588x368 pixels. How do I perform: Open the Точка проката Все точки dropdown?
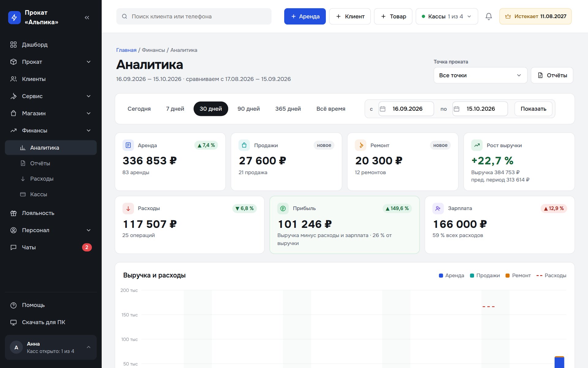[481, 75]
